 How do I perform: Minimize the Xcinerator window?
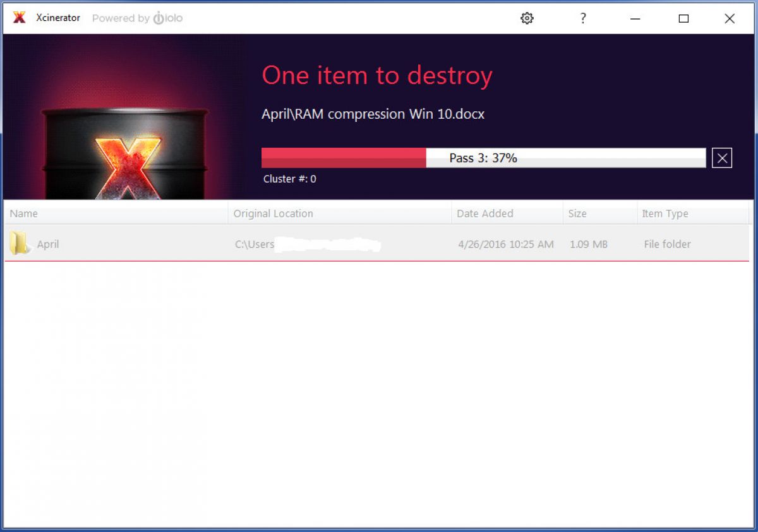[635, 18]
